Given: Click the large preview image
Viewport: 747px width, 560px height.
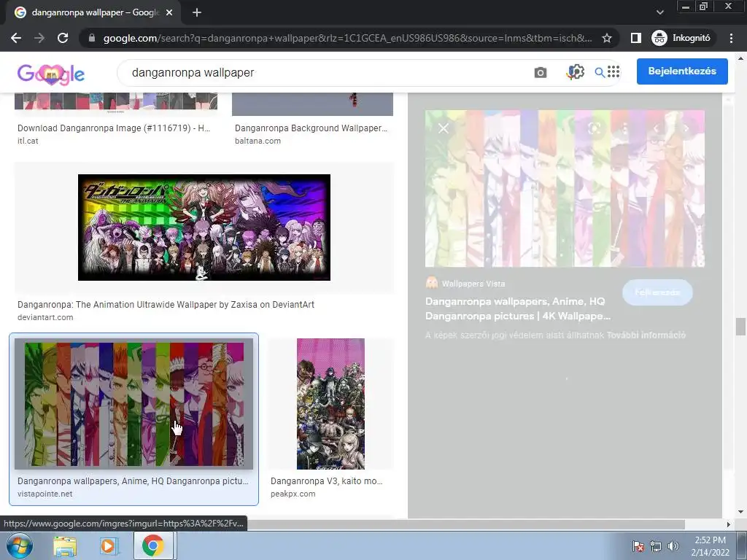Looking at the screenshot, I should (x=565, y=189).
